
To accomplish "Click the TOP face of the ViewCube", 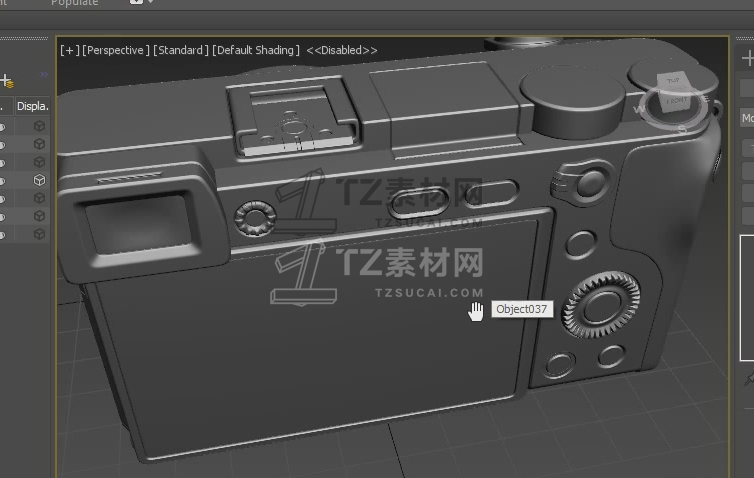I will pos(673,80).
